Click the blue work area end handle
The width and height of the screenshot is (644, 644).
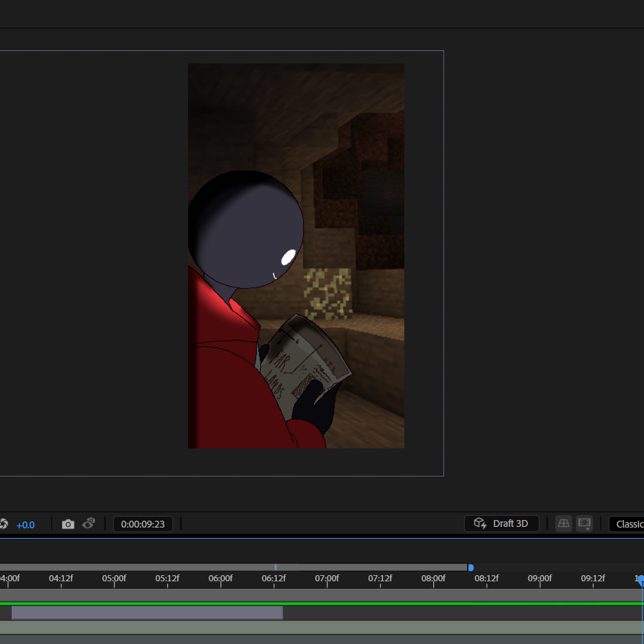coord(471,568)
